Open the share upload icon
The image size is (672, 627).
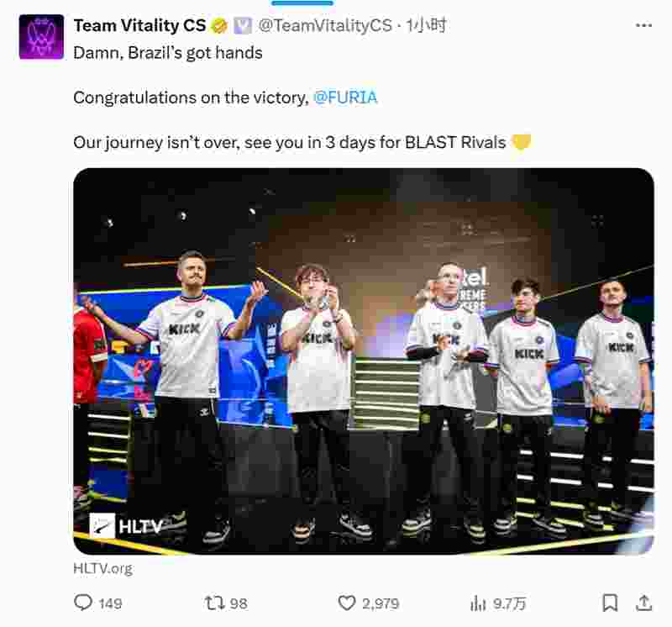(x=643, y=603)
